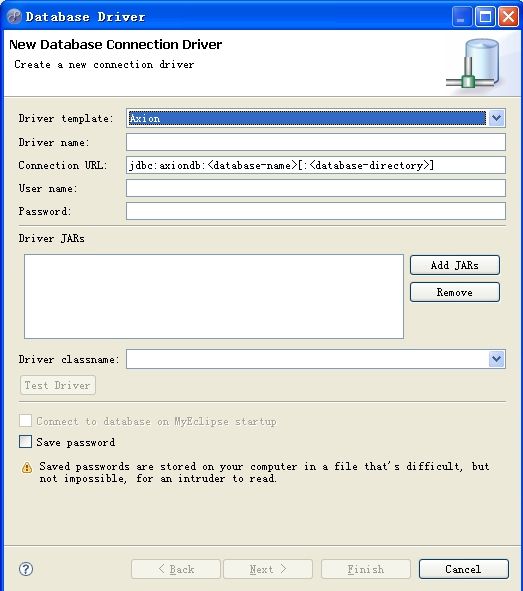Select the Axion driver template combo box
This screenshot has width=523, height=591.
pyautogui.click(x=315, y=118)
